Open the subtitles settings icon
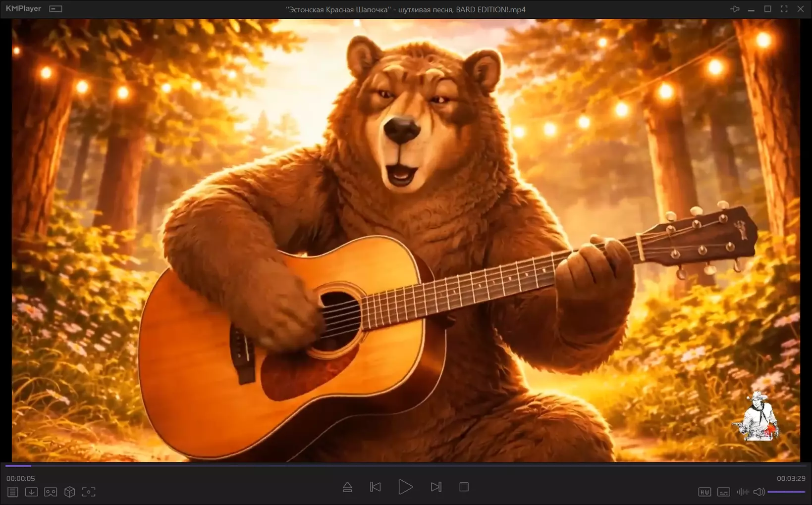812x505 pixels. click(724, 492)
